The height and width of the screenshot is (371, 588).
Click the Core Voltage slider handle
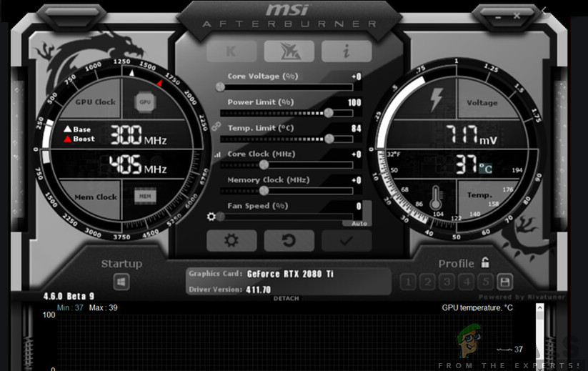click(221, 87)
